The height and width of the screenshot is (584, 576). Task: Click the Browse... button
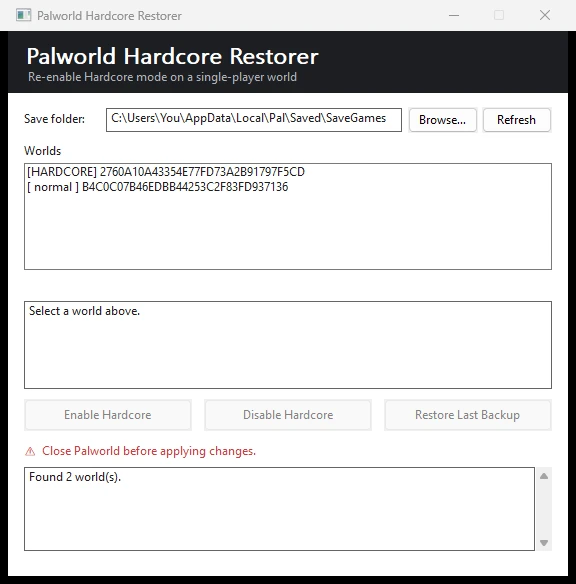pyautogui.click(x=442, y=120)
